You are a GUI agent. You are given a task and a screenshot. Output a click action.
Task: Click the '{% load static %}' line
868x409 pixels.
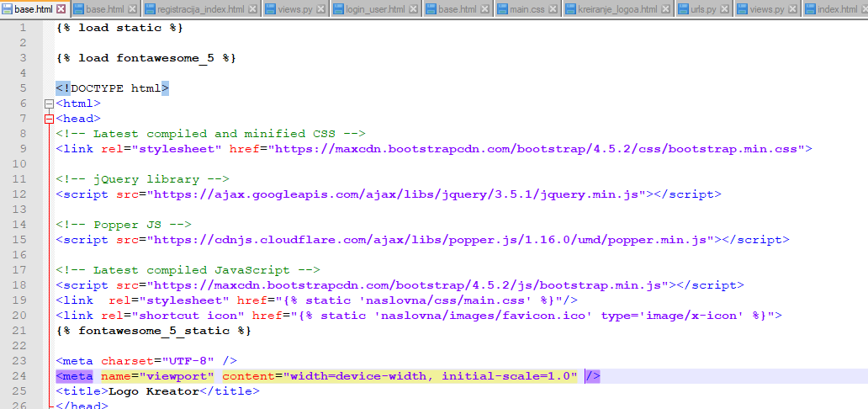(119, 28)
